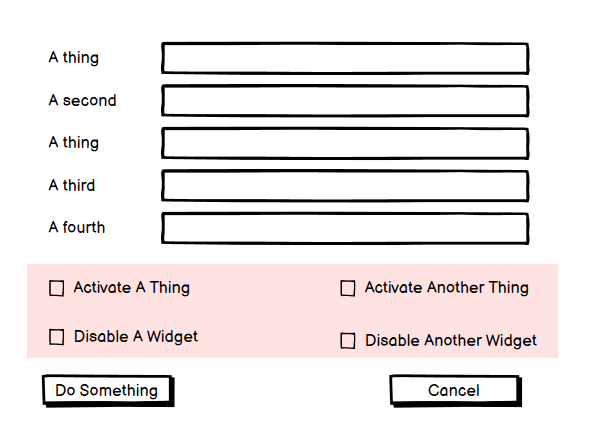Screen dimensions: 591x436
Task: Select the A fourth text field
Action: point(345,228)
